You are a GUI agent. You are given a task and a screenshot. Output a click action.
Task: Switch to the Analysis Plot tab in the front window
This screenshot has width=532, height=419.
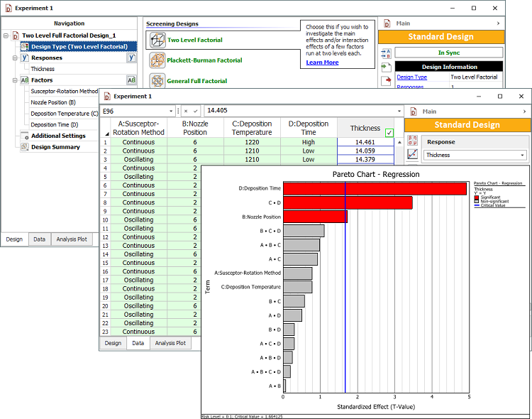[170, 343]
